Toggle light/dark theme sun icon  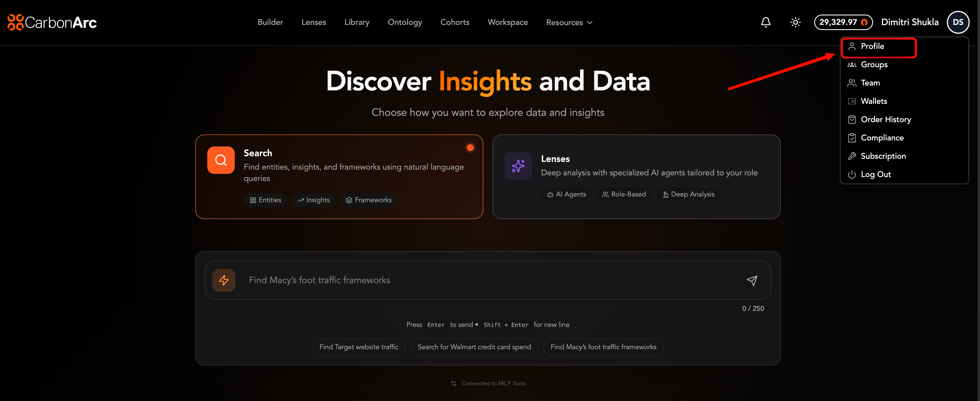[x=795, y=22]
